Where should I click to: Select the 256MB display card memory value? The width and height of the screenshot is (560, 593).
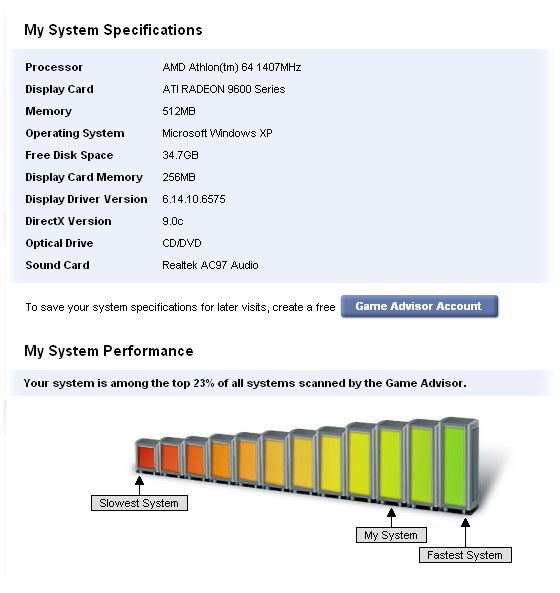click(x=179, y=177)
